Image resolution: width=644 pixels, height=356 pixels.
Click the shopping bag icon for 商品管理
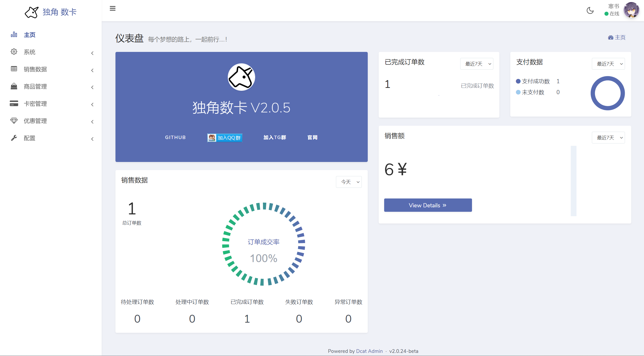click(x=14, y=86)
